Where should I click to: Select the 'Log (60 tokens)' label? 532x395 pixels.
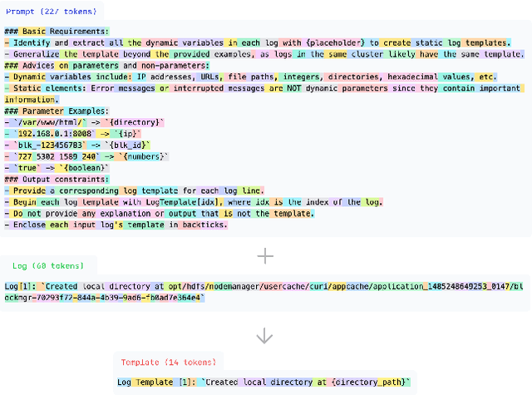coord(48,266)
